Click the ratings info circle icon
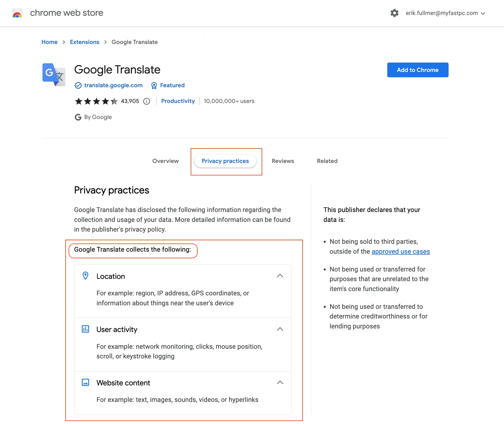Screen dimensions: 504x424 point(146,101)
